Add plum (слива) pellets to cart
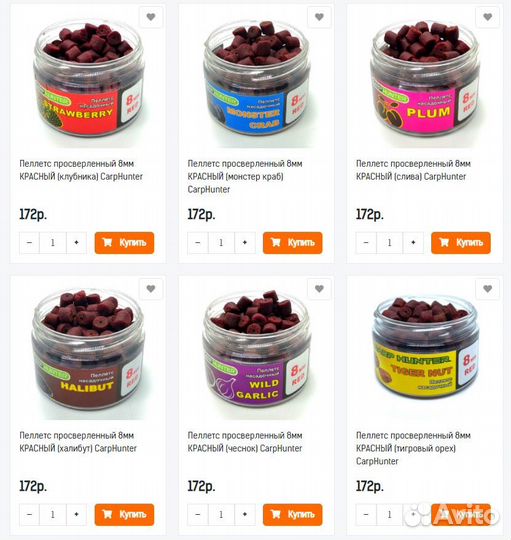Image resolution: width=511 pixels, height=540 pixels. pos(461,243)
